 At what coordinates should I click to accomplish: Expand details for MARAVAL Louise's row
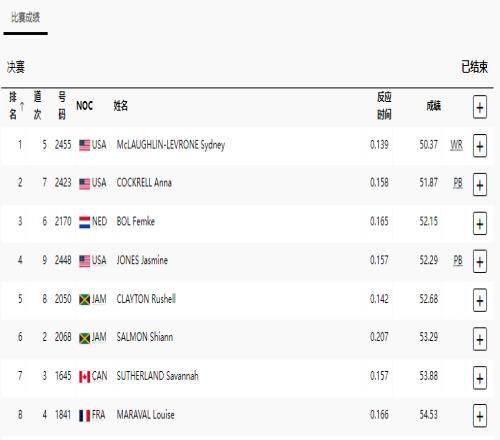[x=480, y=416]
